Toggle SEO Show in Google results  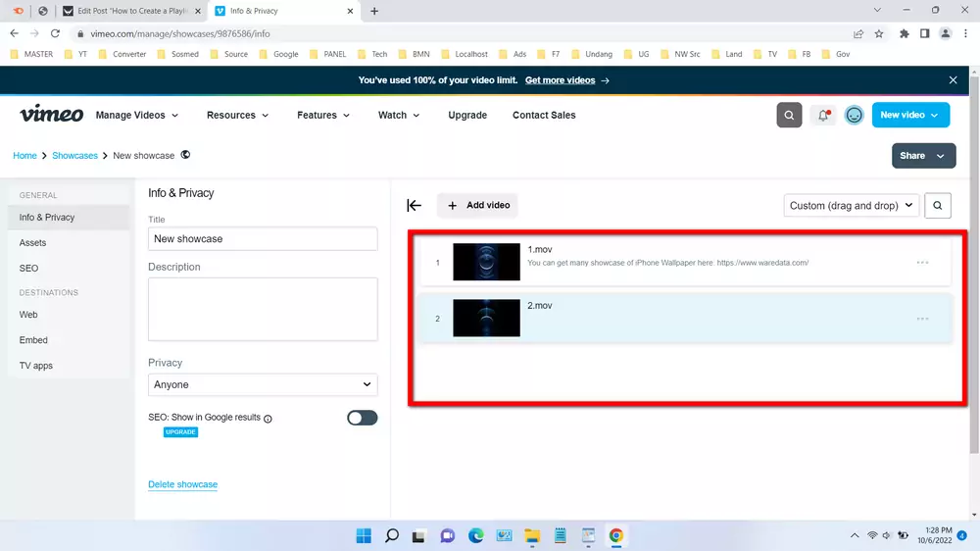pyautogui.click(x=362, y=418)
